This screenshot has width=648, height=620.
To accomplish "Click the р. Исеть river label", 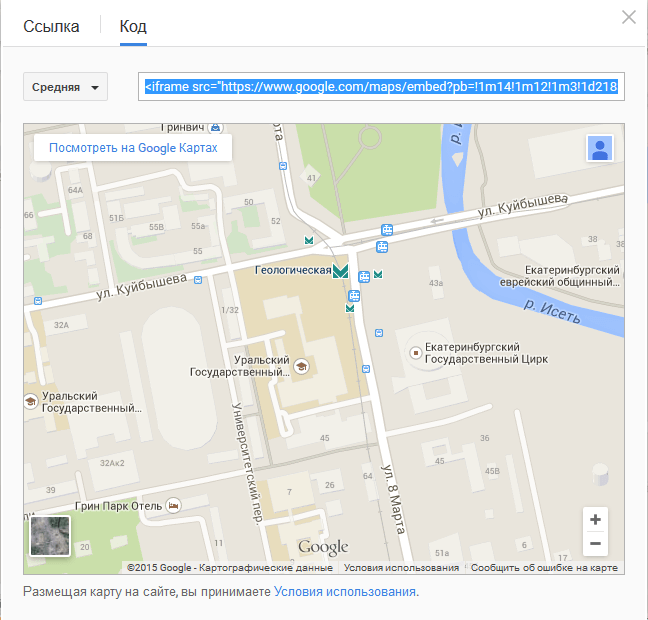I will (552, 311).
